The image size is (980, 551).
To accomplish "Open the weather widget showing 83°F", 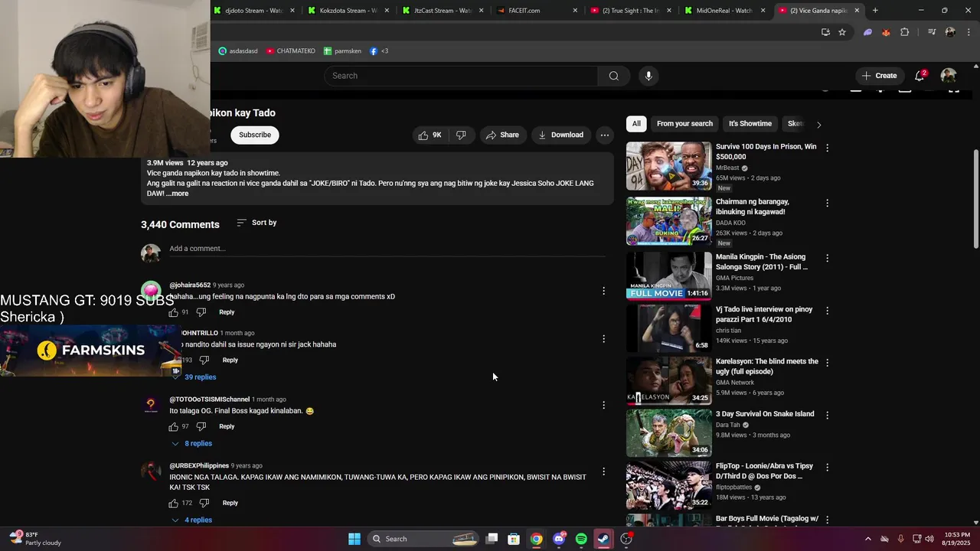I will coord(34,539).
